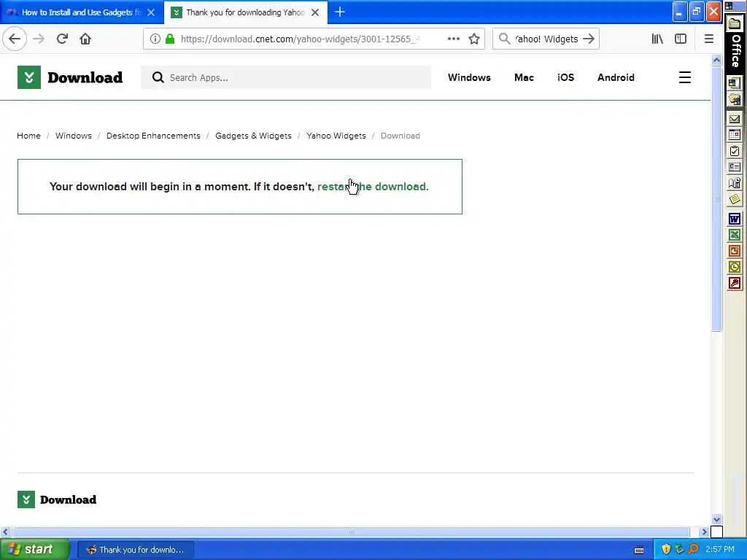Create a new task from Office bar

[x=734, y=151]
